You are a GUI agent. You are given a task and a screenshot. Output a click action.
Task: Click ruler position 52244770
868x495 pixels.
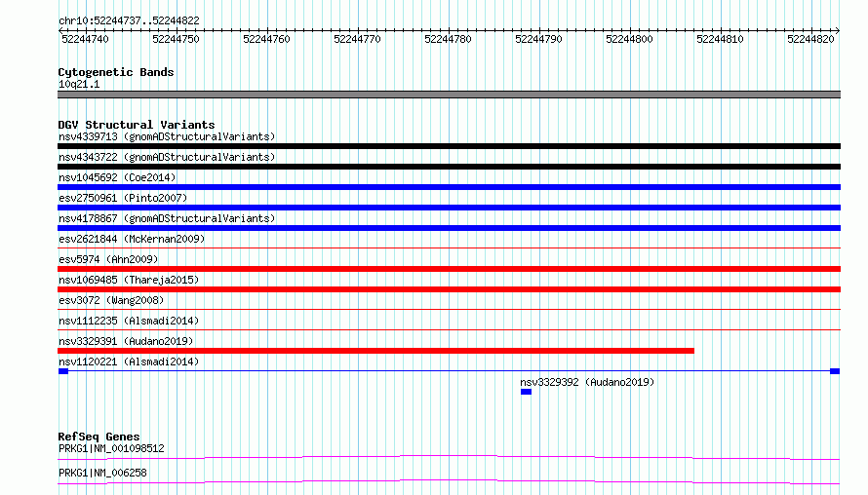(x=357, y=39)
